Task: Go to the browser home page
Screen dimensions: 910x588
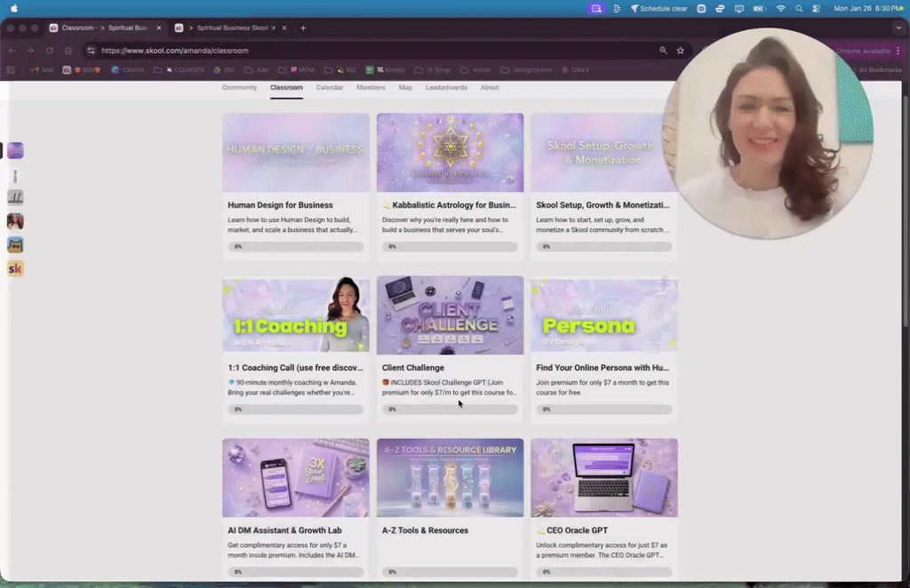Action: click(x=68, y=51)
